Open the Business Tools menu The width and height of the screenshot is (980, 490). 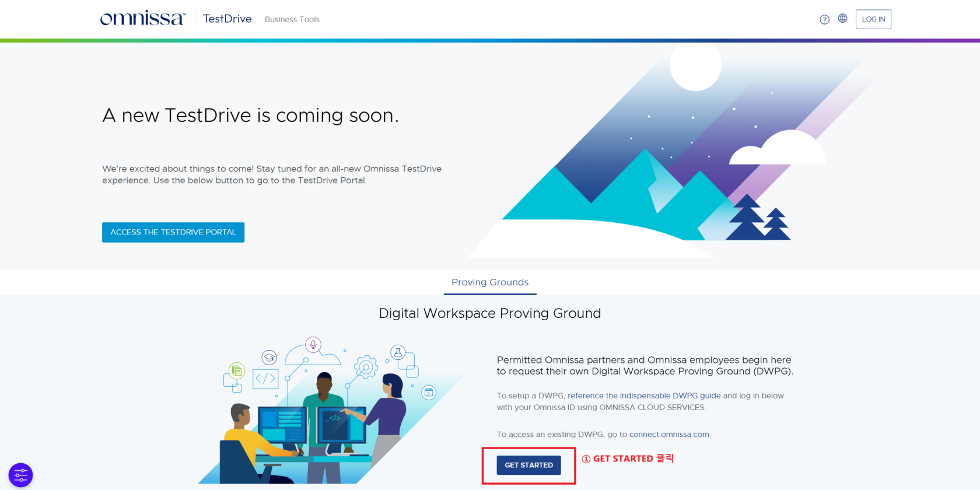(292, 19)
